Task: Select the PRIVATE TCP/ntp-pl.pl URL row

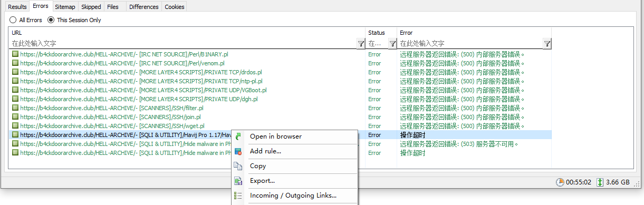Action: point(141,81)
